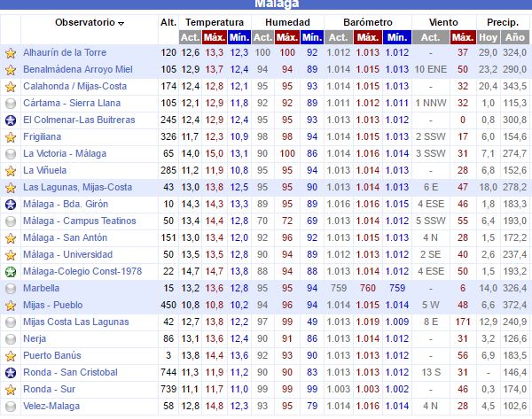Click the sort arrow next to Observatorio

click(121, 23)
